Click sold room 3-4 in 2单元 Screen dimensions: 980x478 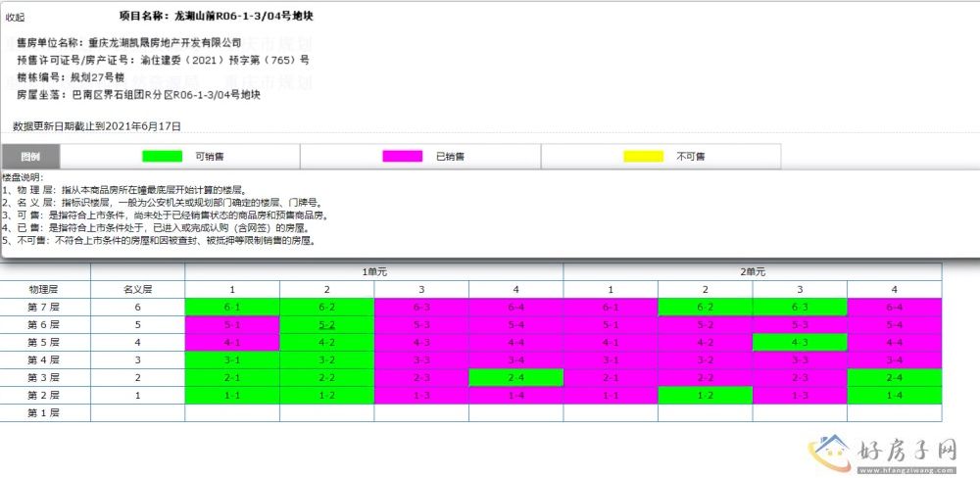click(895, 359)
